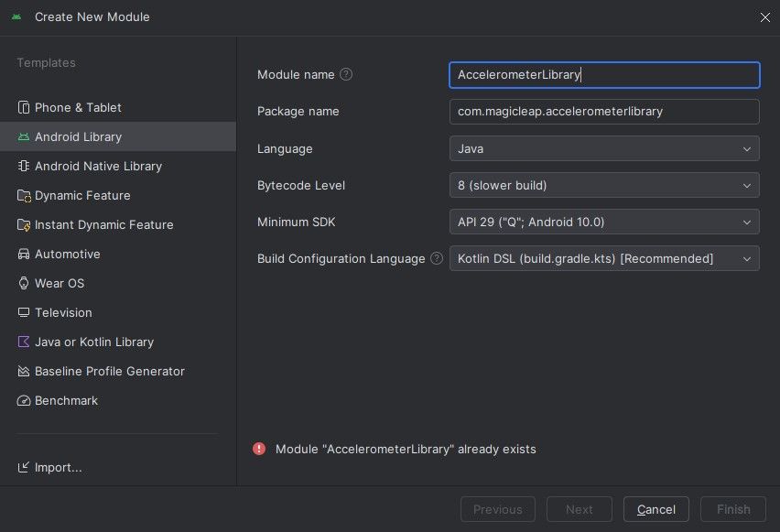Screen dimensions: 780x532
Task: Click the Import arrow icon
Action: pos(24,467)
